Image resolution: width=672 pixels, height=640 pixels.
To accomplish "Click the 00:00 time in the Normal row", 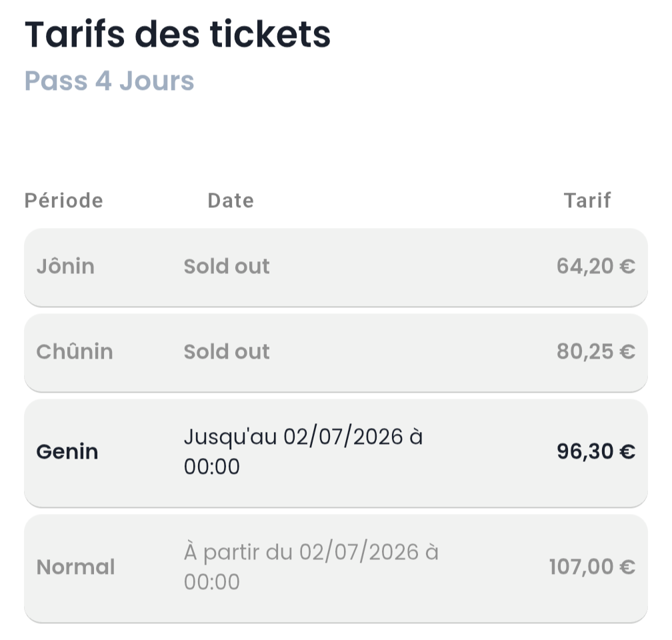I will 211,582.
